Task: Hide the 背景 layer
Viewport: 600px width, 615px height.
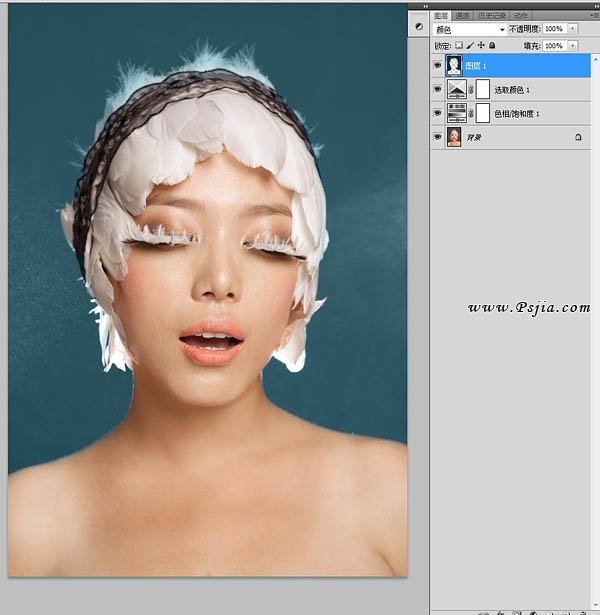Action: click(438, 137)
